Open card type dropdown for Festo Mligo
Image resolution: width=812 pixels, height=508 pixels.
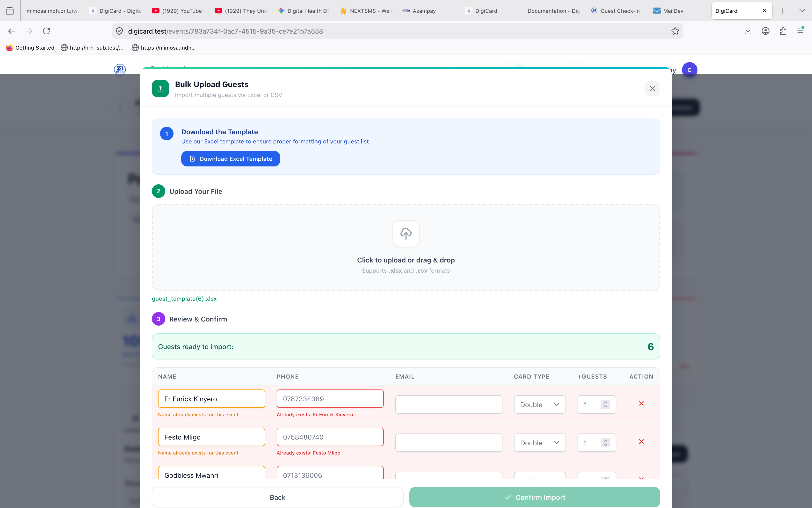540,443
